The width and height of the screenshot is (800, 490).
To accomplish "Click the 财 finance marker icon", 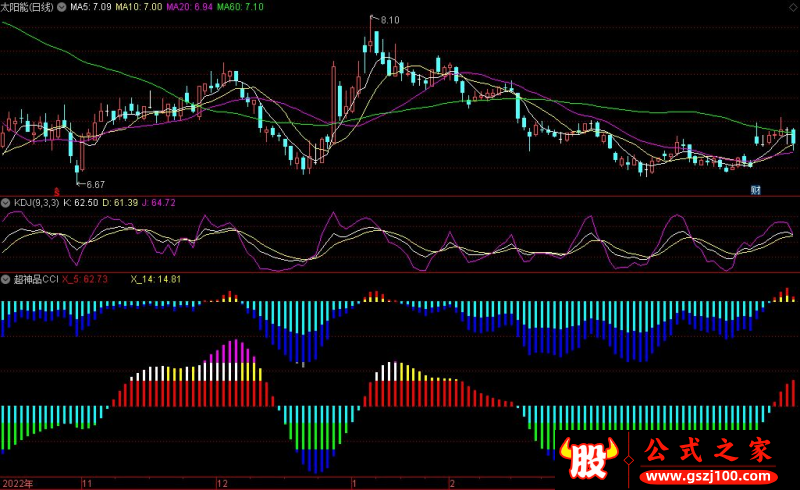I will click(756, 188).
